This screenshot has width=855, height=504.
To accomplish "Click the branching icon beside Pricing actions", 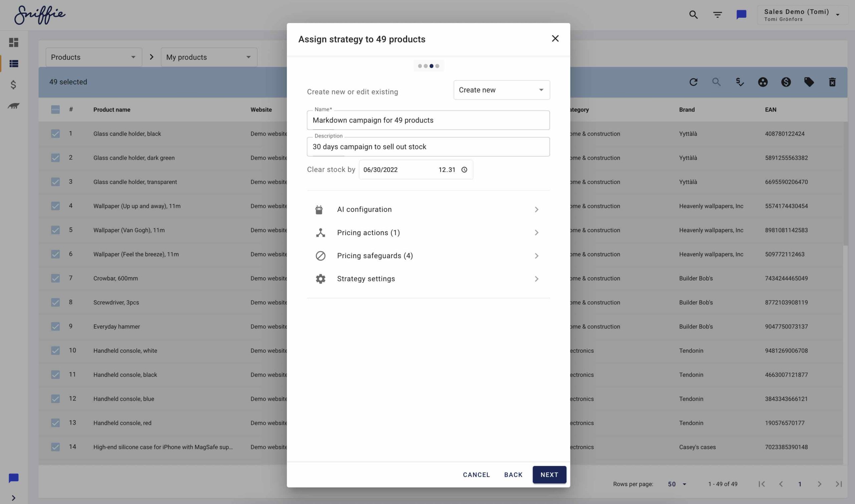I will (x=321, y=233).
